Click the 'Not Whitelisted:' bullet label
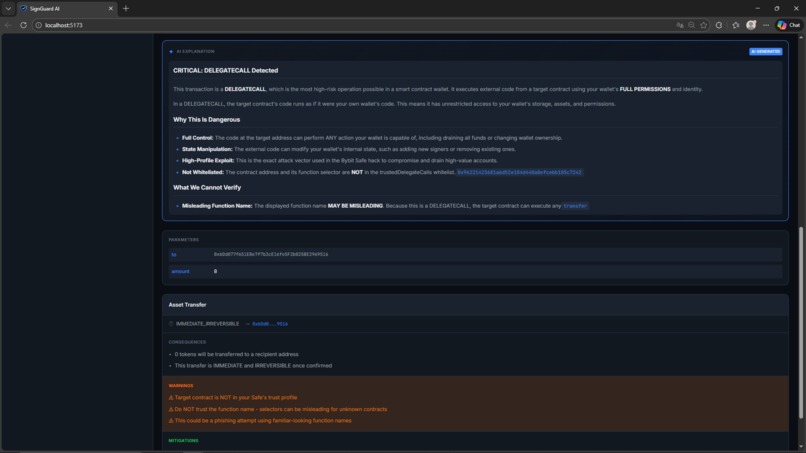The width and height of the screenshot is (806, 453). pyautogui.click(x=203, y=172)
